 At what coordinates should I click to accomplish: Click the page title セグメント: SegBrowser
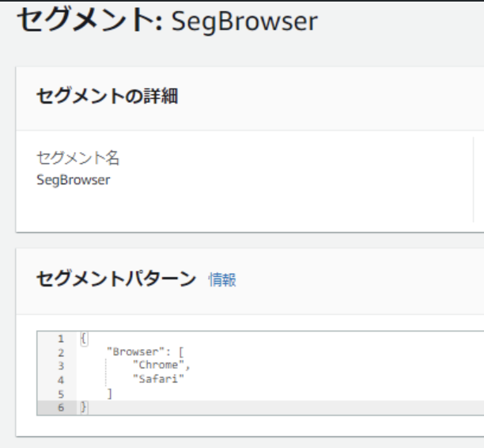pos(167,21)
